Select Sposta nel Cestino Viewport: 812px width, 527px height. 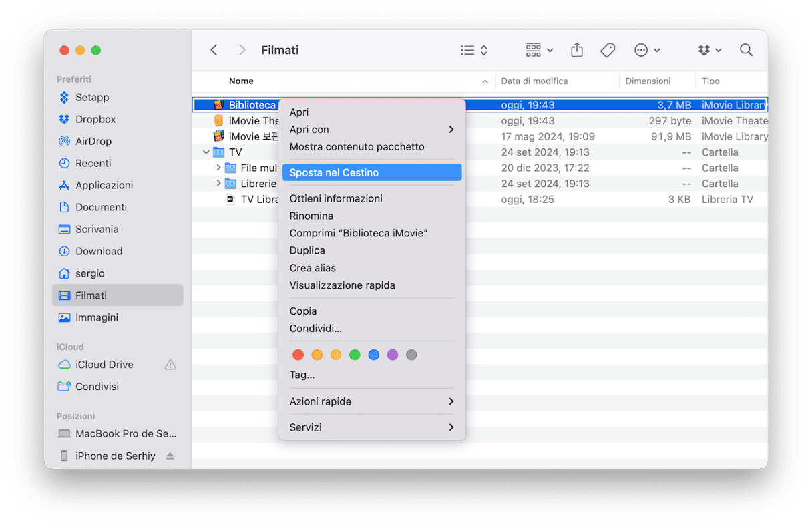click(372, 172)
